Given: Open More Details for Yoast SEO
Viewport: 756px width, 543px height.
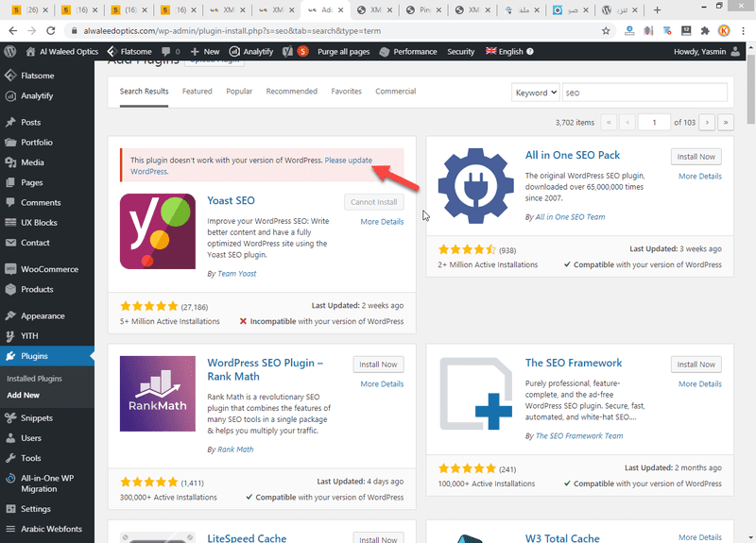Looking at the screenshot, I should pyautogui.click(x=382, y=222).
